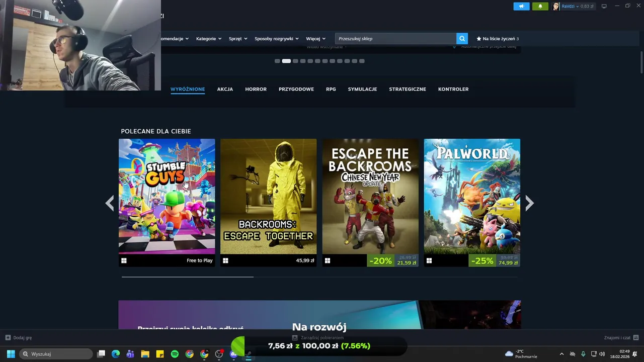Expand the Sposoby rozgrywki dropdown
Viewport: 644px width, 362px height.
[x=277, y=39]
